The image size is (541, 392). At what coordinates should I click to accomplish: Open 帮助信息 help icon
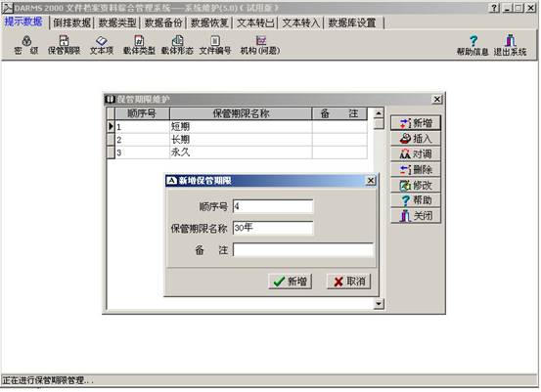tap(473, 46)
